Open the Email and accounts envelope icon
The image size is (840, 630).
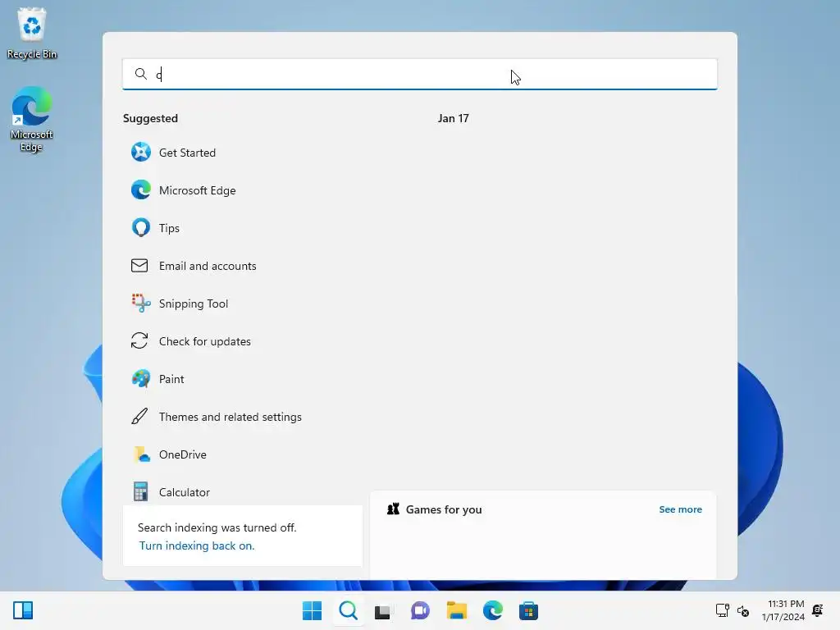coord(139,265)
